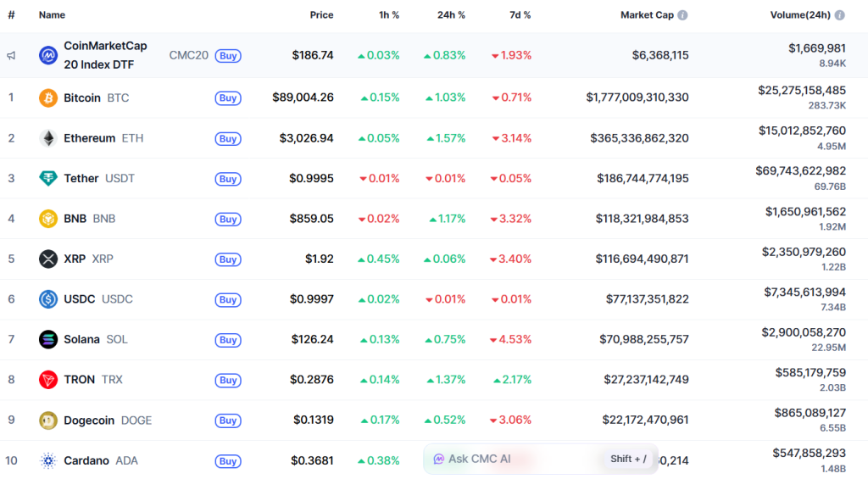
Task: Click the TRON red logo icon
Action: [48, 380]
